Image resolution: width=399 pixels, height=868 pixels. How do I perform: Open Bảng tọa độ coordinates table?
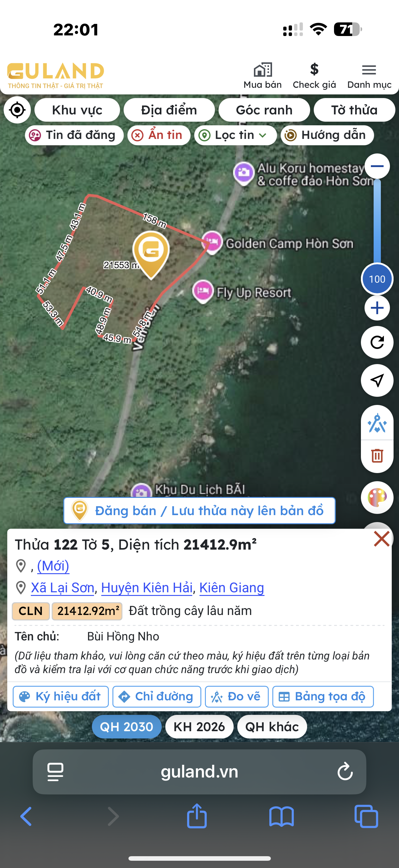[x=323, y=696]
